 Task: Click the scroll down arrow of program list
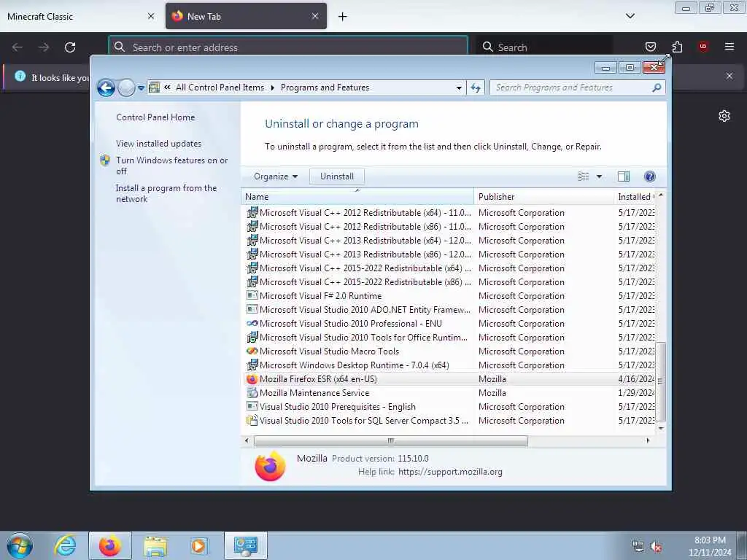click(661, 427)
